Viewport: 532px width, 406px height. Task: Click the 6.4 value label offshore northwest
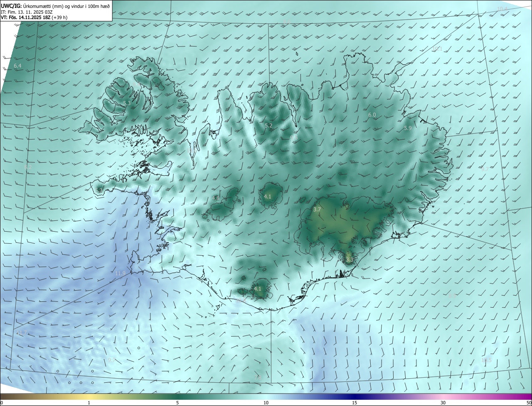coord(17,66)
